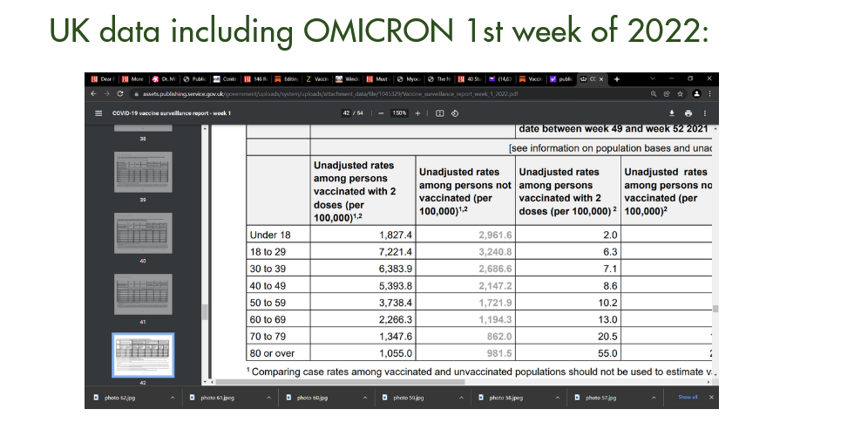
Task: Click the document title 'COVID-19 vaccine surveillance report - week 1'
Action: 171,113
